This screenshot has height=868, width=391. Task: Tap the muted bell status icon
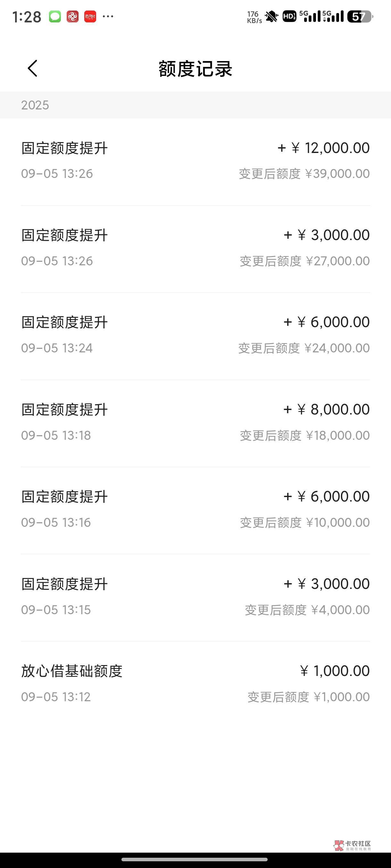pyautogui.click(x=271, y=17)
